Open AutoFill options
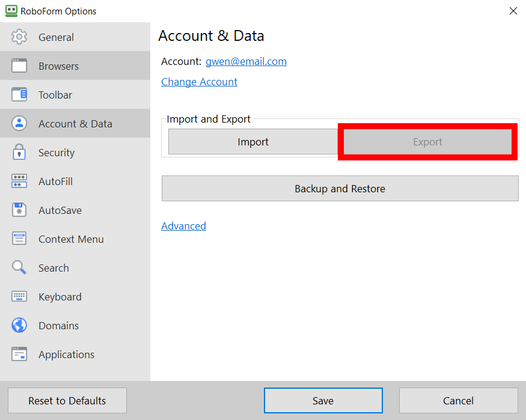Screen dimensions: 526x420 click(x=75, y=181)
